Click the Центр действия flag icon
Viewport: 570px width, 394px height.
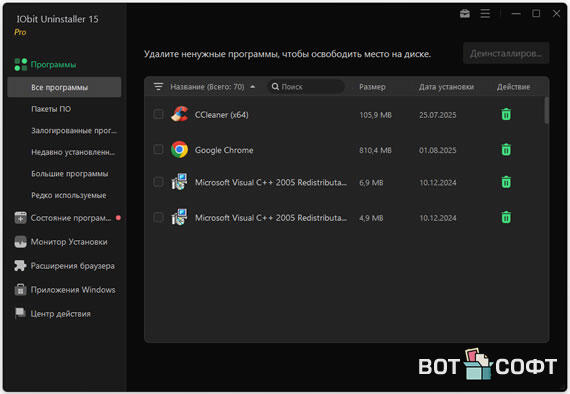point(20,313)
